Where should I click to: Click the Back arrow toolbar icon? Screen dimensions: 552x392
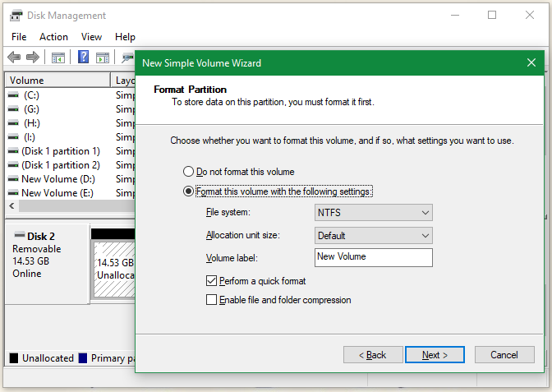[x=14, y=58]
